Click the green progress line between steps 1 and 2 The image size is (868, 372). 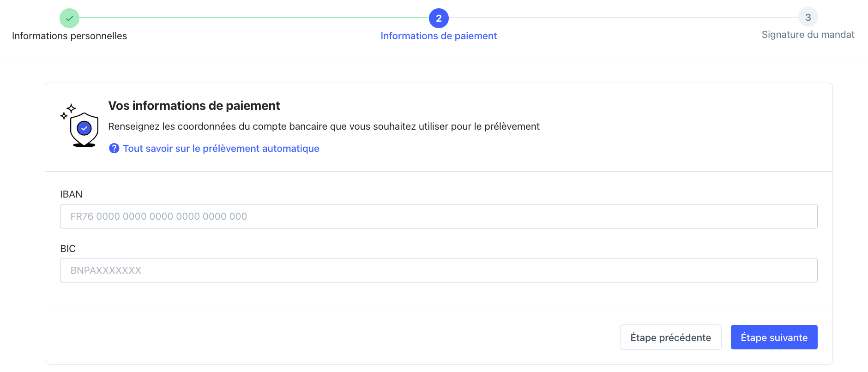click(x=254, y=18)
